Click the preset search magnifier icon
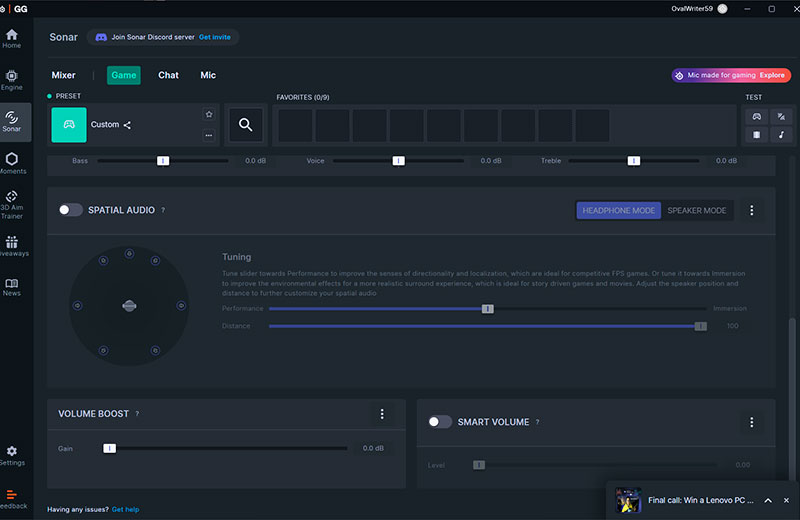This screenshot has width=800, height=520. 245,125
